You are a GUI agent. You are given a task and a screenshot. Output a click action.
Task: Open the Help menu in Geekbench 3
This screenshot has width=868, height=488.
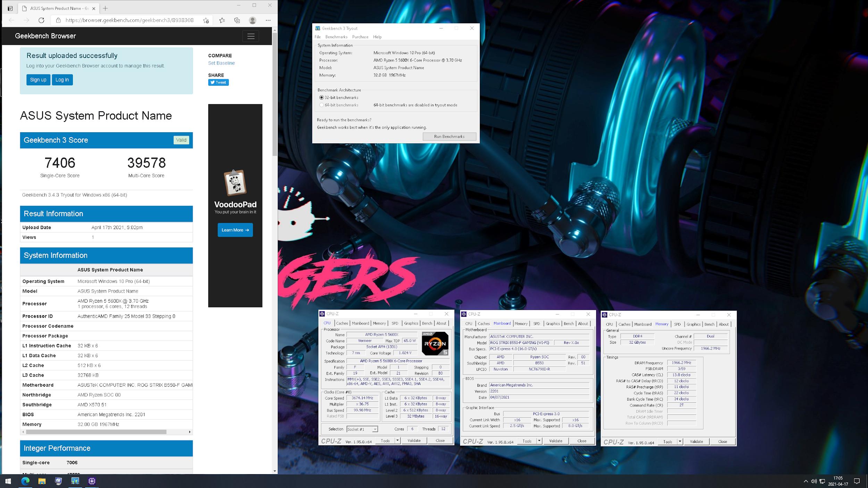[x=377, y=37]
